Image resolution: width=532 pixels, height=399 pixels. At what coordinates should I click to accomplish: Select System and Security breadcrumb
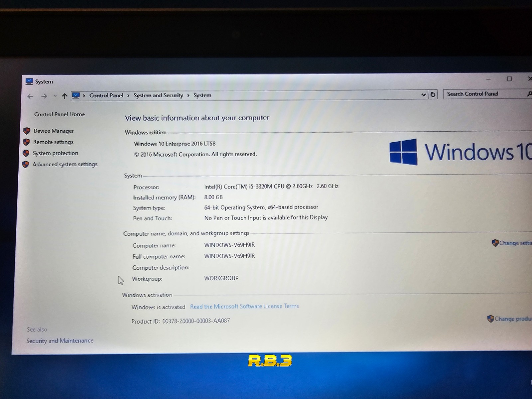point(158,95)
